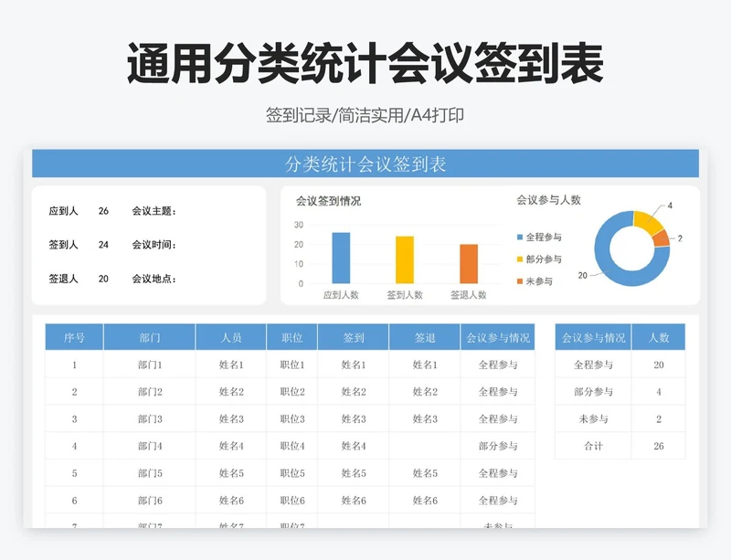Select the blue 应到人数 bar
The width and height of the screenshot is (731, 560).
(x=341, y=258)
